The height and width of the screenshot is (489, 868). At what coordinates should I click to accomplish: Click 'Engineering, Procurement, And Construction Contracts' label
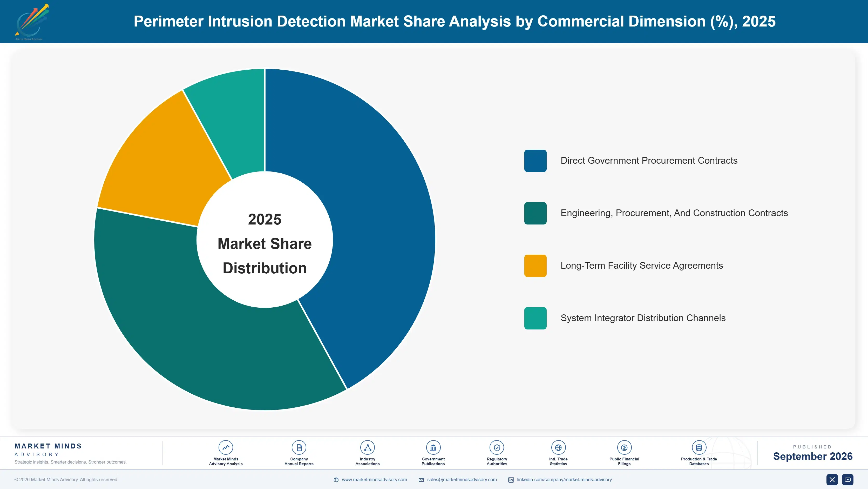pyautogui.click(x=674, y=213)
